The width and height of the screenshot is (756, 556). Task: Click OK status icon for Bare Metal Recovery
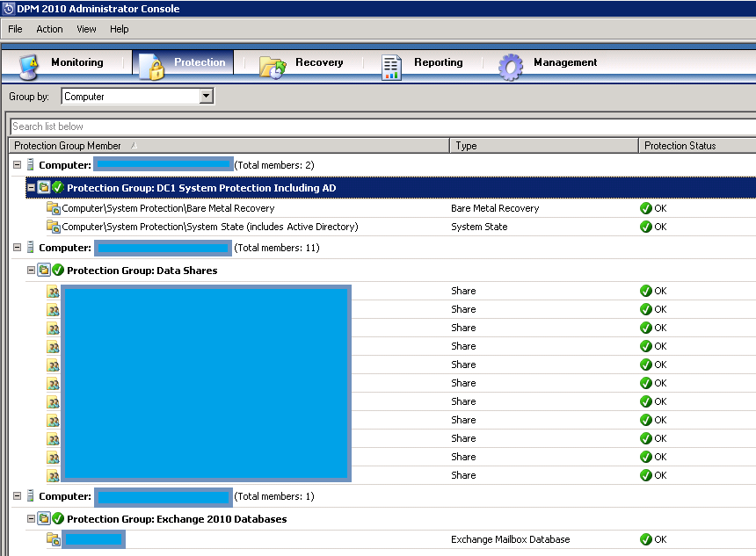pyautogui.click(x=645, y=208)
